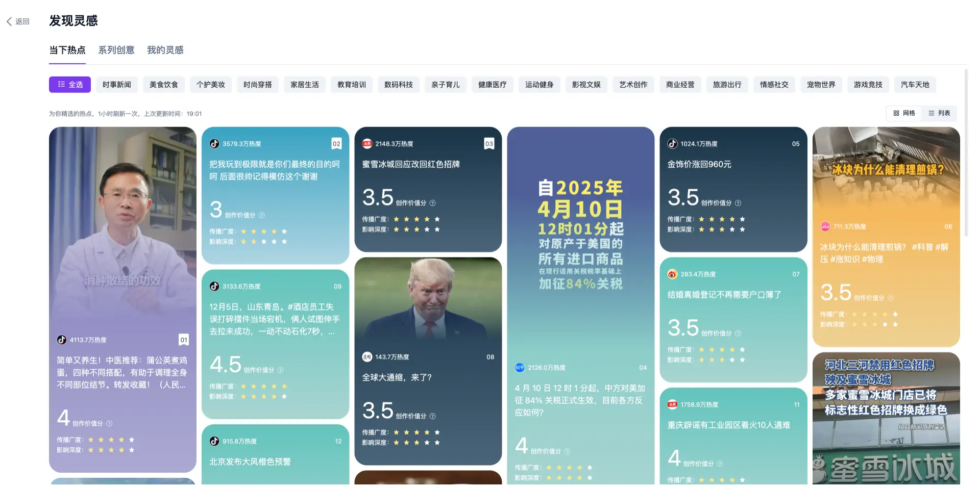Filter by 运动健身 category

click(540, 85)
